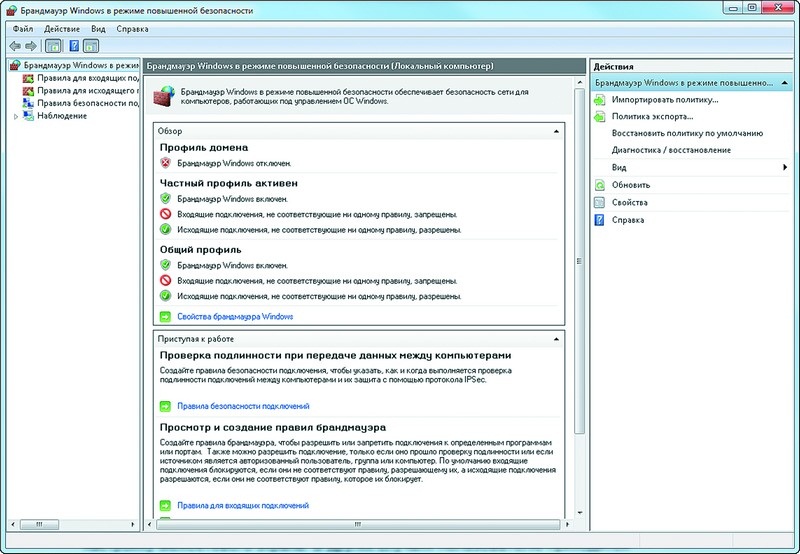Open Свойства in the Actions pane
This screenshot has width=800, height=554.
pos(630,203)
